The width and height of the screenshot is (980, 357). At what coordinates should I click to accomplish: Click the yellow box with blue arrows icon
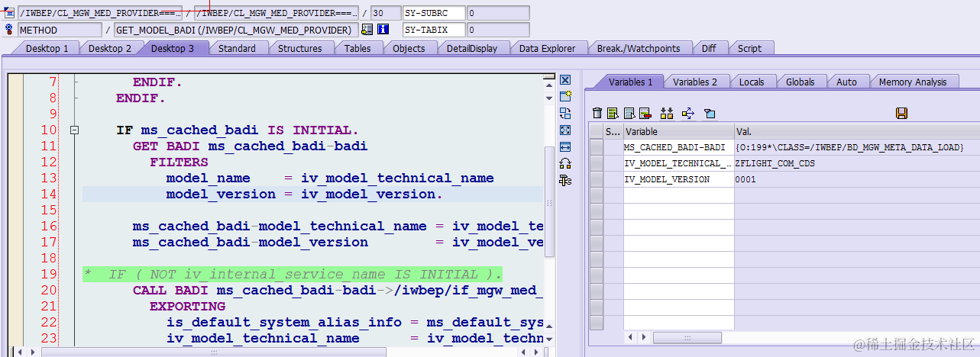687,113
